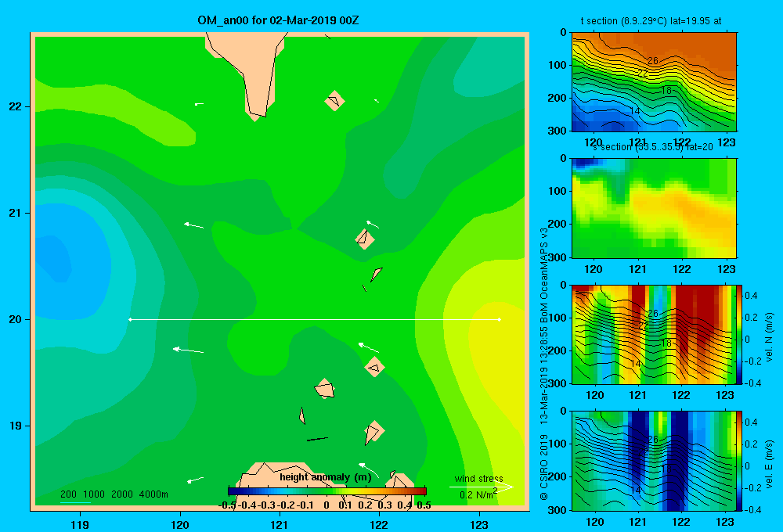This screenshot has width=783, height=532.
Task: Click the 'height anomaly (m)' legend label
Action: (x=326, y=477)
